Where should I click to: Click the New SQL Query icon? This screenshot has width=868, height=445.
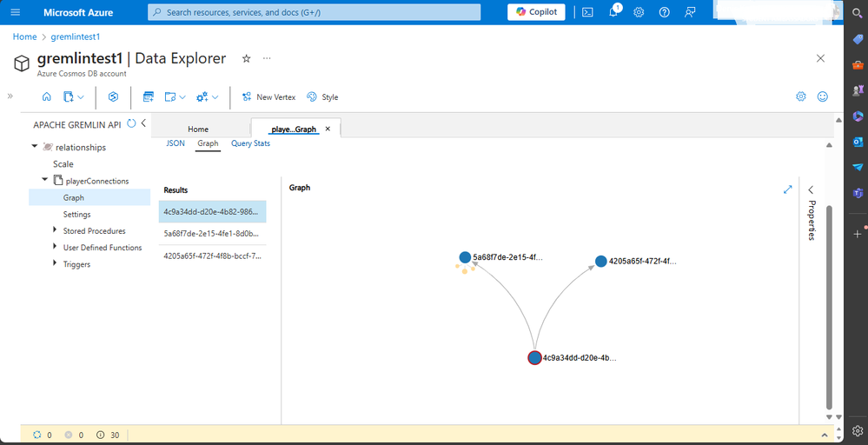pos(149,96)
